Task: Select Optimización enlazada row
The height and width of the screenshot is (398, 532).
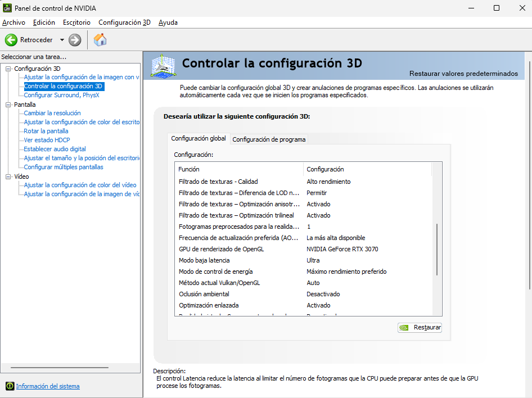Action: tap(304, 305)
